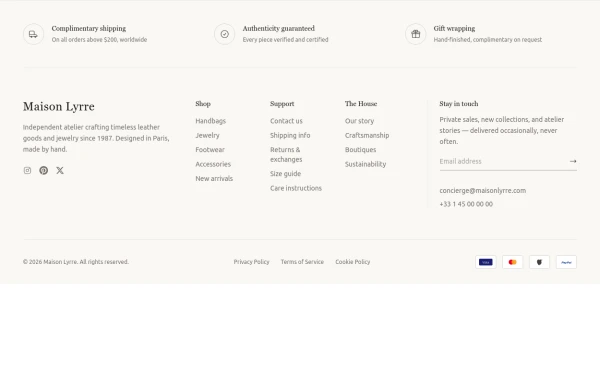600x384 pixels.
Task: Open the Handbags shop link
Action: (x=210, y=121)
